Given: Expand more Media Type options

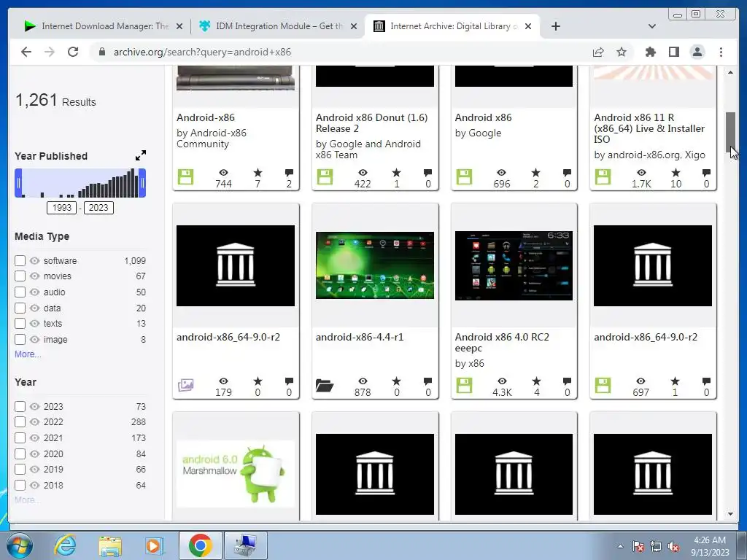Looking at the screenshot, I should coord(28,354).
